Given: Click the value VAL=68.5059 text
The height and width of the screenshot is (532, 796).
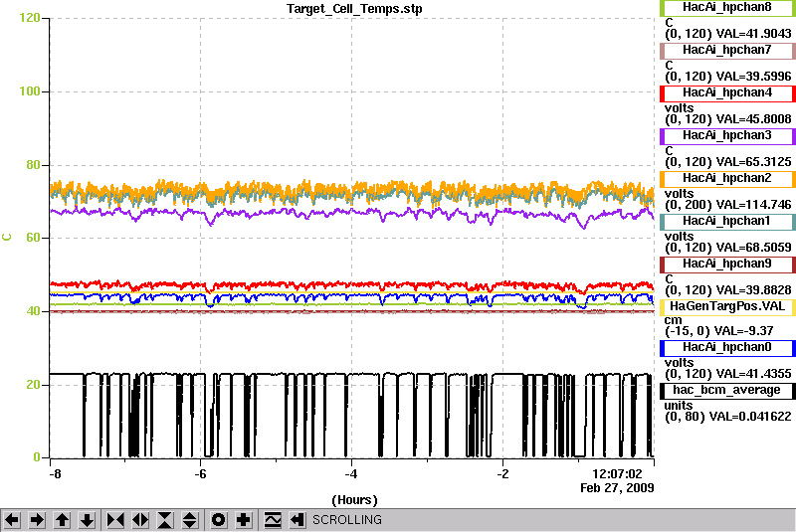Looking at the screenshot, I should (x=753, y=248).
